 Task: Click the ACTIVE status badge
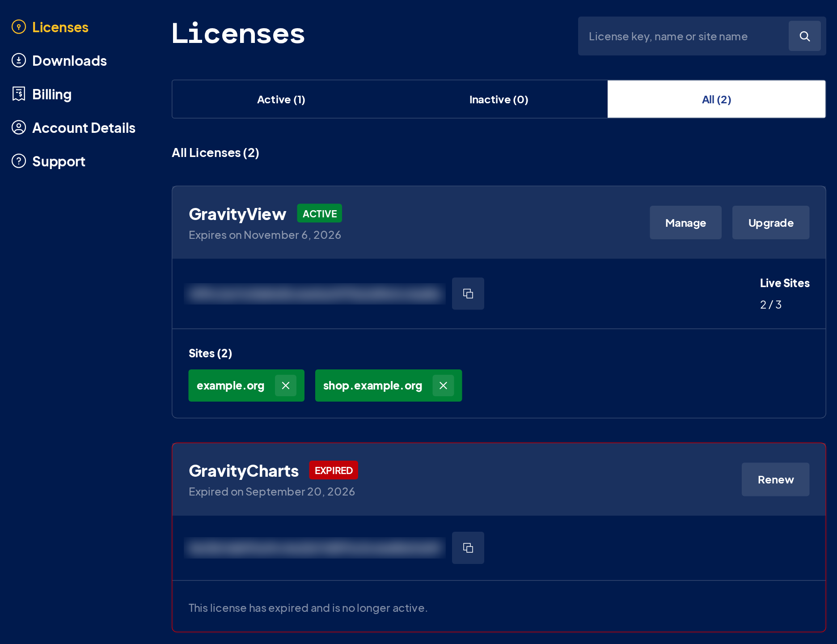(x=320, y=213)
